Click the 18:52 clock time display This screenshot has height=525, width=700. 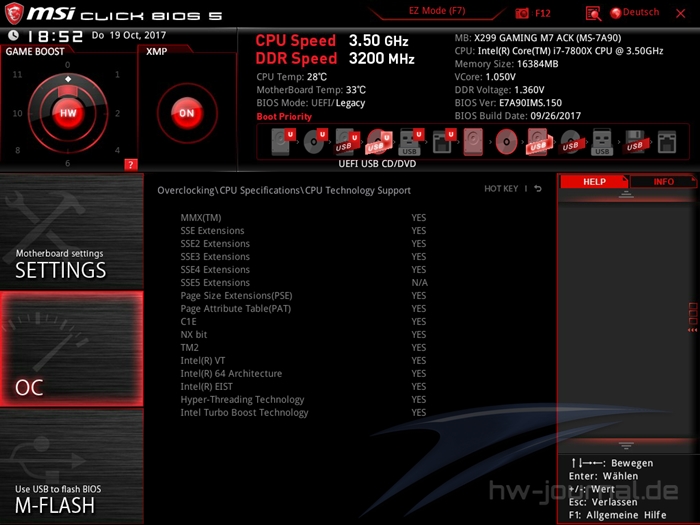(x=55, y=36)
